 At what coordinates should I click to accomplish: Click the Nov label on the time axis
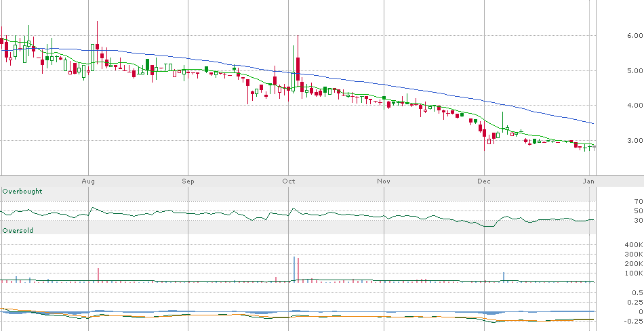click(384, 181)
